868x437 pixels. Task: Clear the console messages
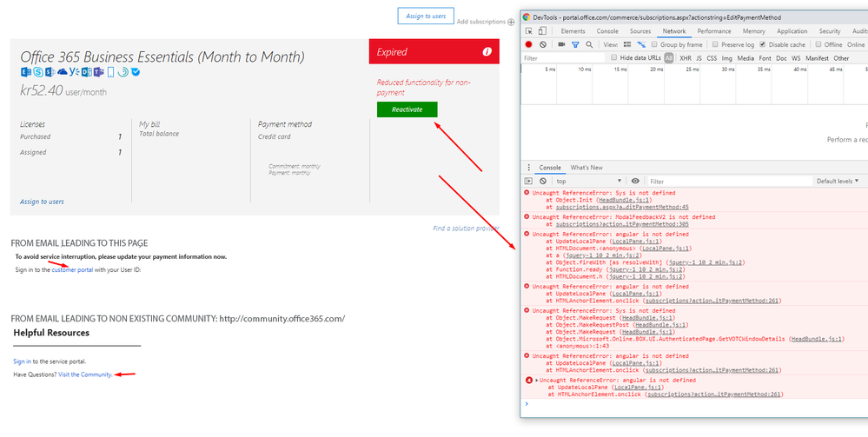click(543, 181)
